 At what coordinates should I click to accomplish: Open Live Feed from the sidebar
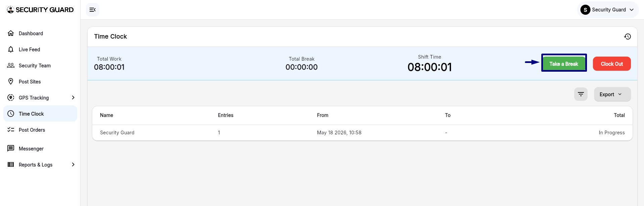(x=40, y=49)
